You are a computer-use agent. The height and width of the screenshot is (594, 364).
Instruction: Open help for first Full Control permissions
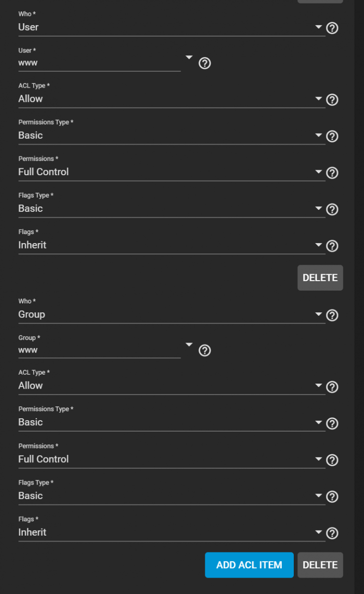332,173
